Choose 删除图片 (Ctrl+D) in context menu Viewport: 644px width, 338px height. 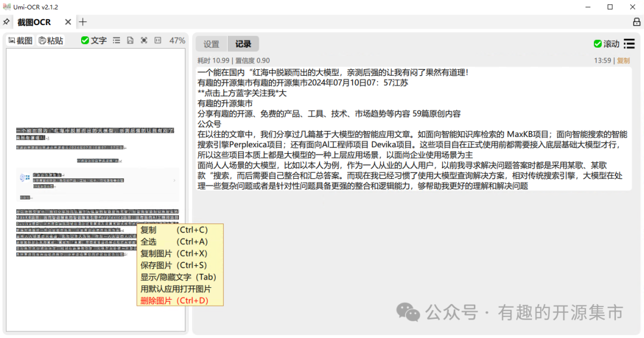180,300
